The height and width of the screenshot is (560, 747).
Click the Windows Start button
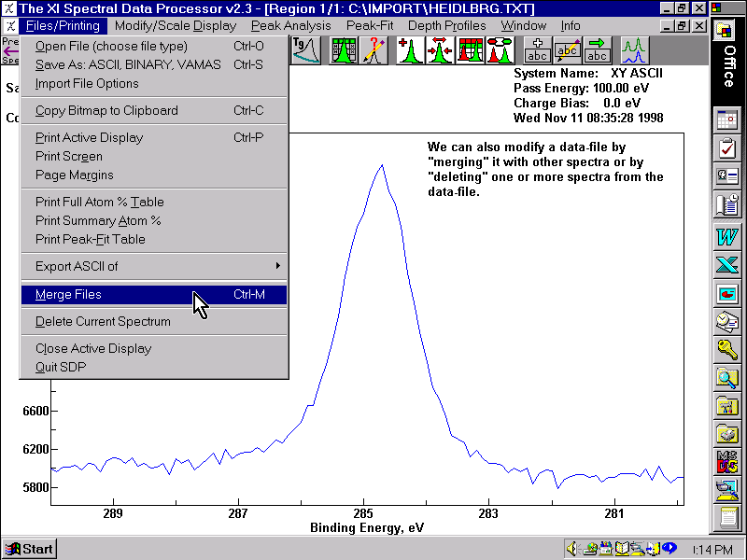(x=29, y=549)
